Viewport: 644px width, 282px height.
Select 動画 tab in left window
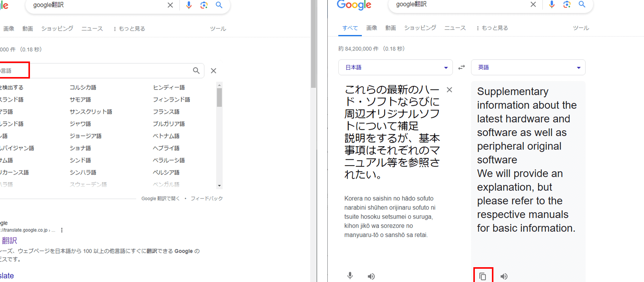tap(28, 28)
